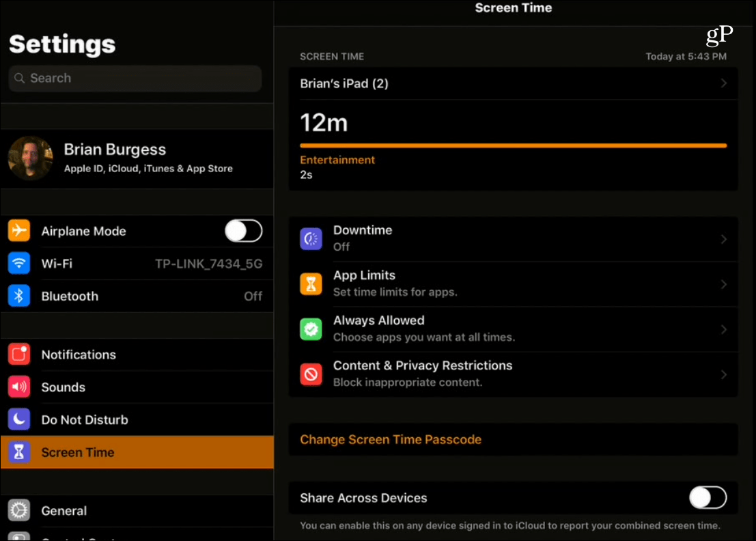Click the Bluetooth Off status text

pyautogui.click(x=253, y=296)
